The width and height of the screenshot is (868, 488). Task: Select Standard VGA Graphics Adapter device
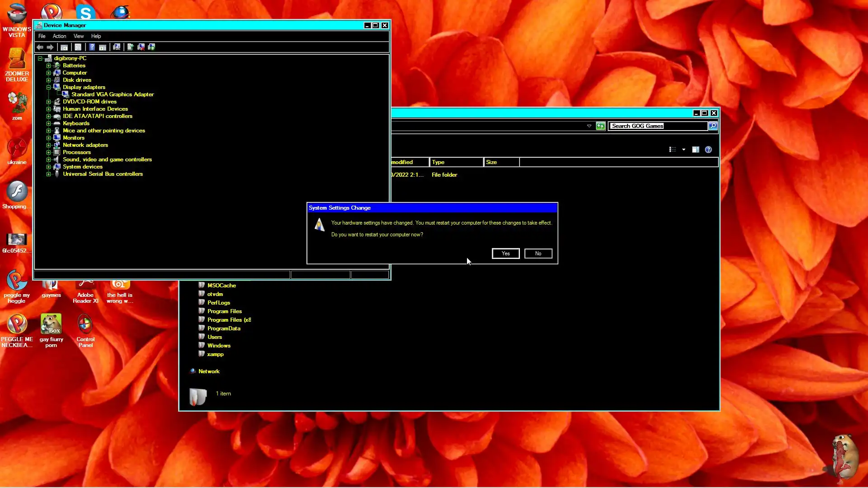(x=112, y=94)
